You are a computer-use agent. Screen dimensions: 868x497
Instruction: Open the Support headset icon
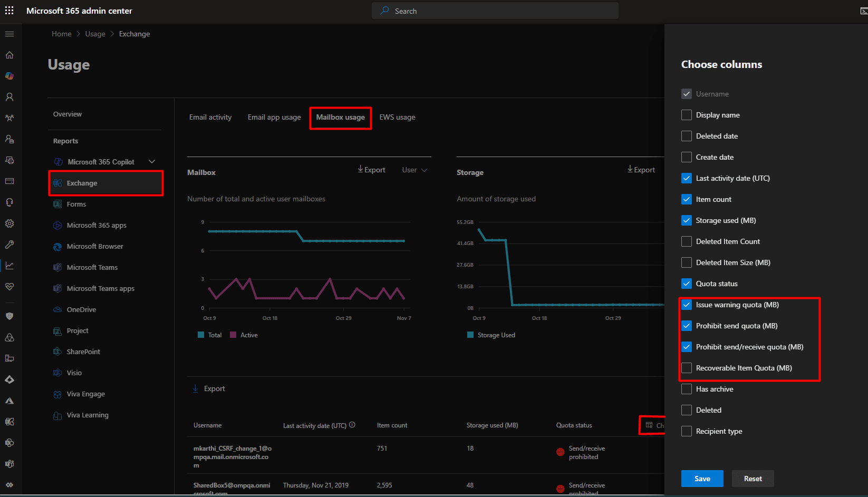(9, 202)
